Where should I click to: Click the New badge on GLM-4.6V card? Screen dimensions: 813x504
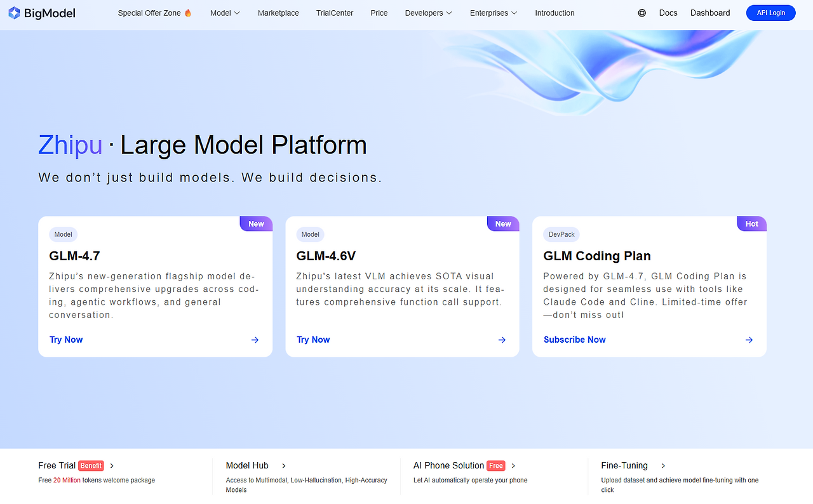click(503, 223)
